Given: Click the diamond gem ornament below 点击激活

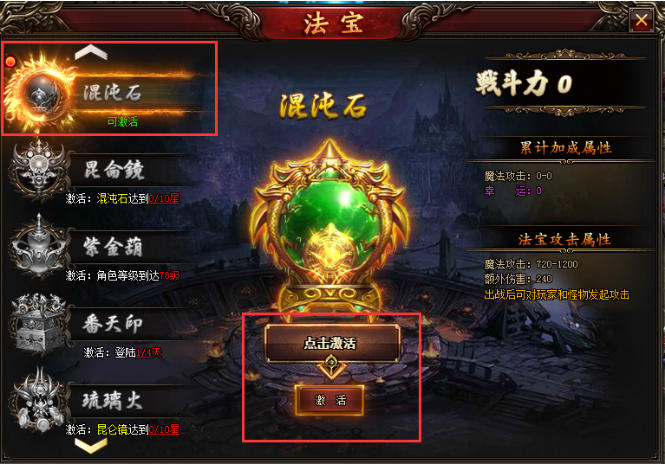Looking at the screenshot, I should pos(332,366).
